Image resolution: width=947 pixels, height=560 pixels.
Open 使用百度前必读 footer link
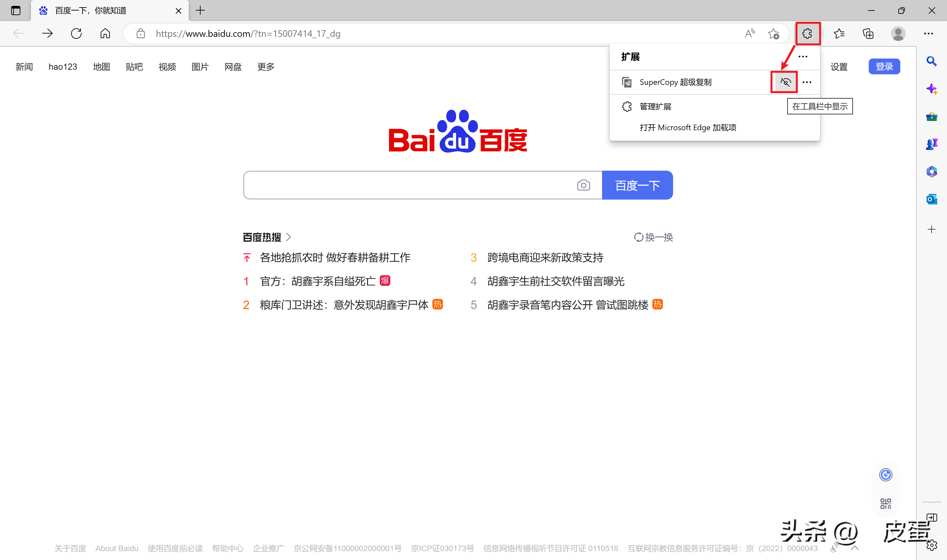point(175,548)
